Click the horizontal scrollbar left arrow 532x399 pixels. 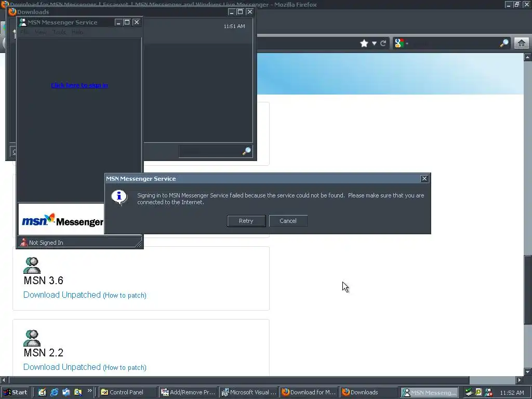4,380
